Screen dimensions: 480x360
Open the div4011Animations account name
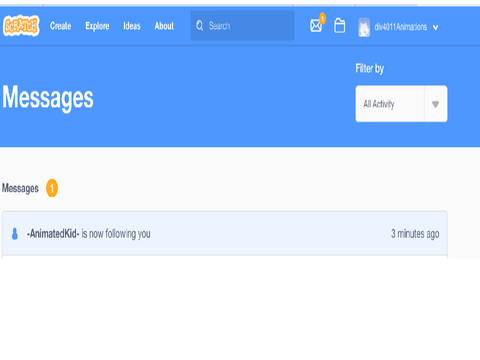coord(400,27)
